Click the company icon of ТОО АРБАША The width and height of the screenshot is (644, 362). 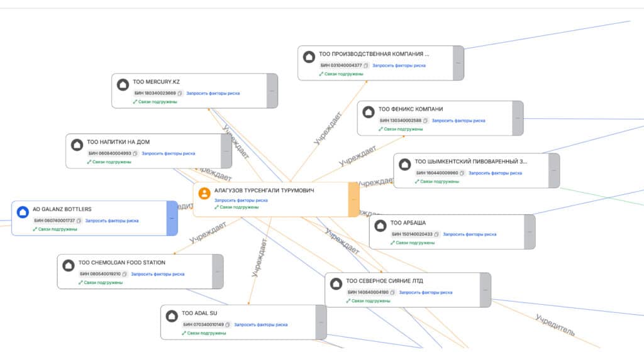(x=380, y=226)
